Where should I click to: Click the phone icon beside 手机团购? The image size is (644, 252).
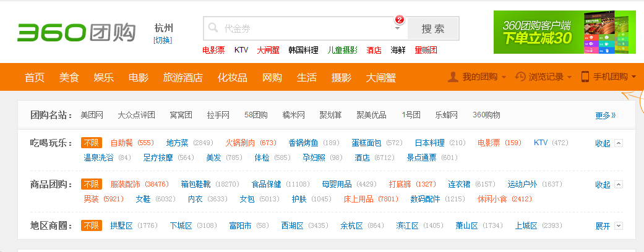coord(585,77)
